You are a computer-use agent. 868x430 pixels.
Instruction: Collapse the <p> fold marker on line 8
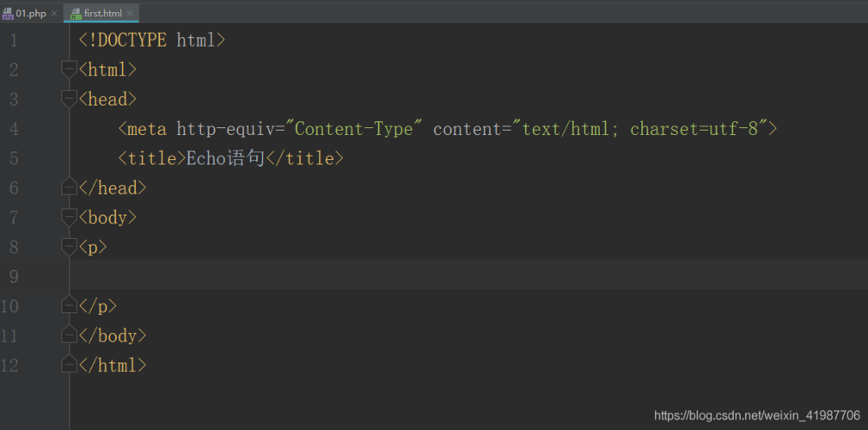pos(70,247)
